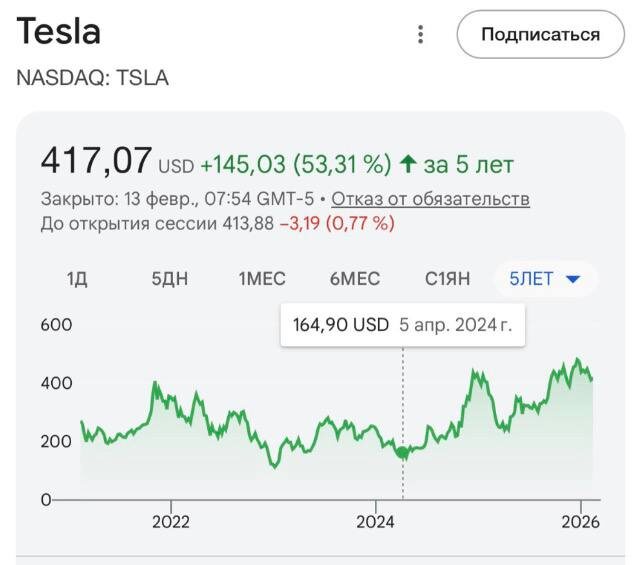The height and width of the screenshot is (565, 633).
Task: Switch to the 6МЕС range tab
Action: click(355, 279)
